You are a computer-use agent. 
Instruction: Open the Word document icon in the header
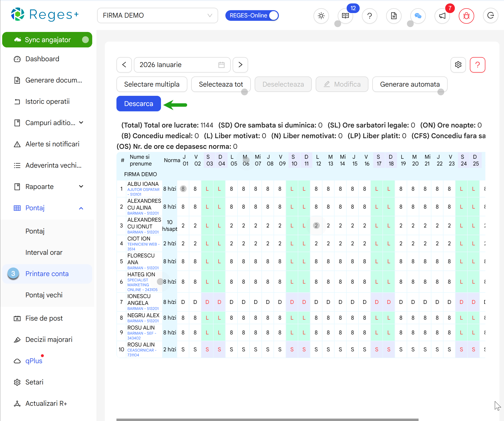[x=394, y=16]
